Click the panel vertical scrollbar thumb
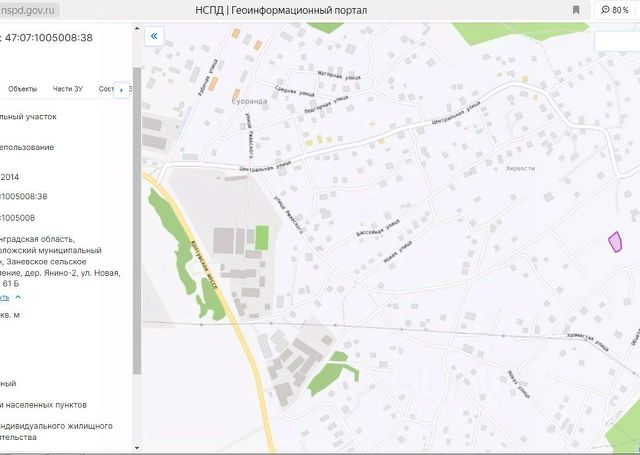The width and height of the screenshot is (640, 455). point(137,220)
